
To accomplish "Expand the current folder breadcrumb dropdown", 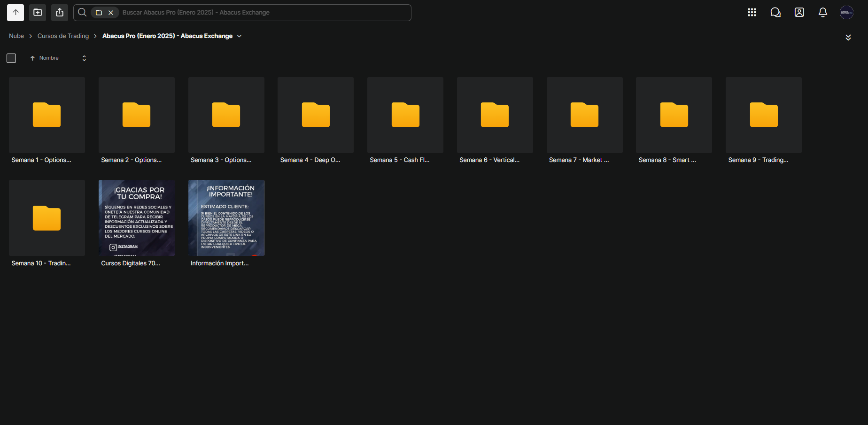I will (239, 36).
